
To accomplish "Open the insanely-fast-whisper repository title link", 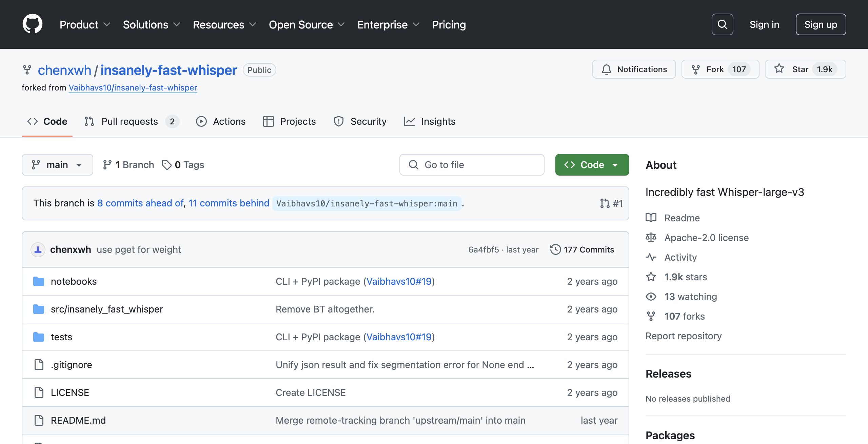I will 169,70.
